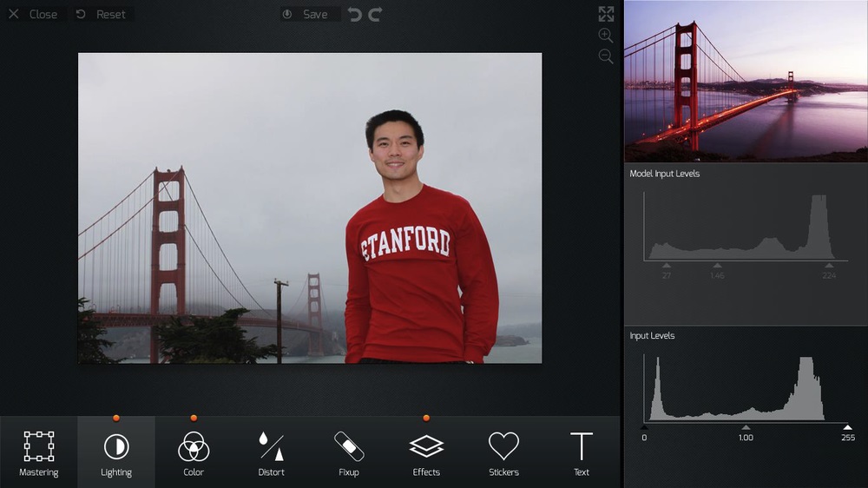Viewport: 868px width, 488px height.
Task: Select the Model Input Levels handle at 224
Action: [829, 266]
